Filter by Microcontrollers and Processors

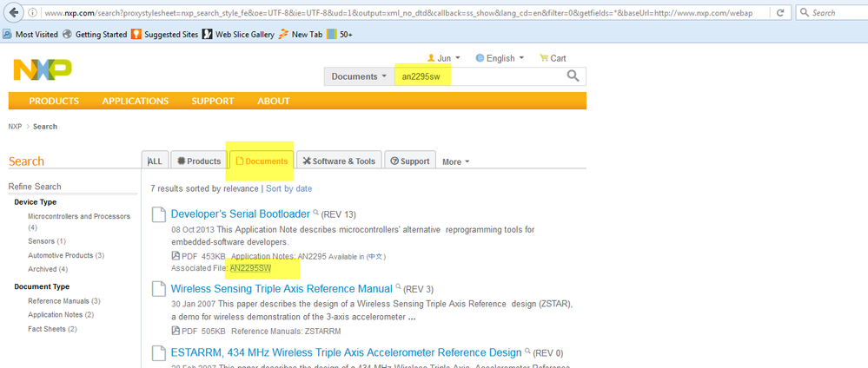(x=79, y=221)
